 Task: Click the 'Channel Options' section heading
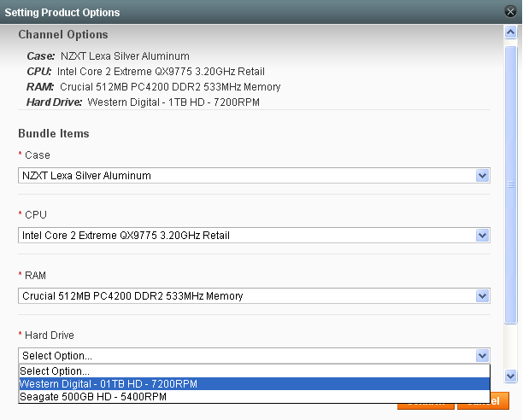click(x=63, y=35)
